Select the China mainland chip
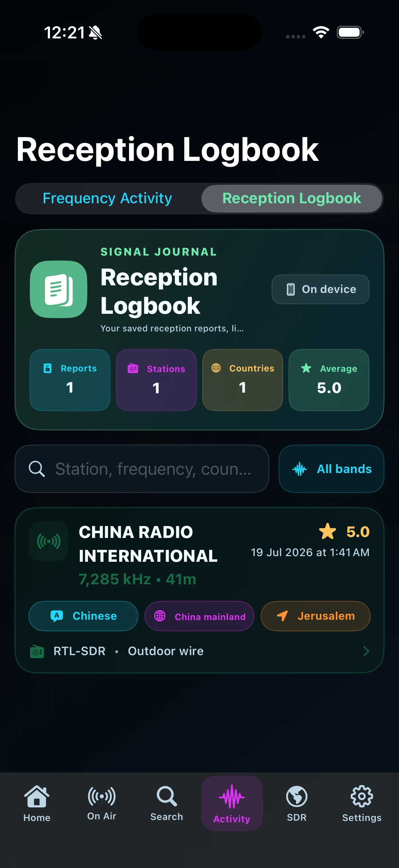 tap(199, 616)
